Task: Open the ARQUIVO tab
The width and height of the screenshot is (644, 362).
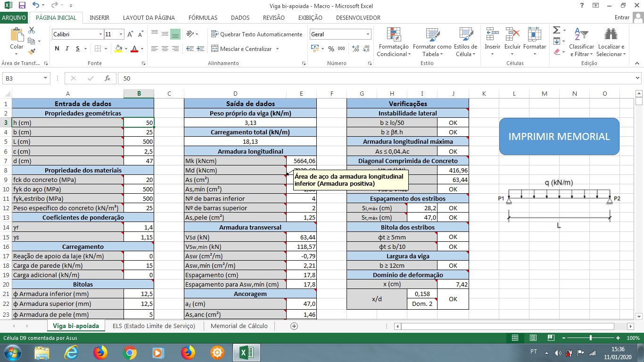Action: coord(14,17)
